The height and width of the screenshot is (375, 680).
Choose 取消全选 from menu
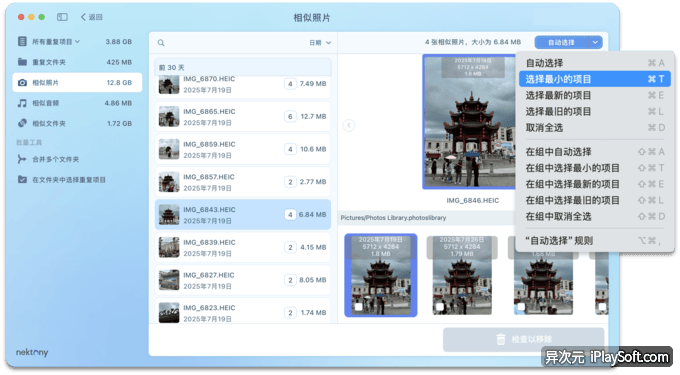pyautogui.click(x=595, y=128)
